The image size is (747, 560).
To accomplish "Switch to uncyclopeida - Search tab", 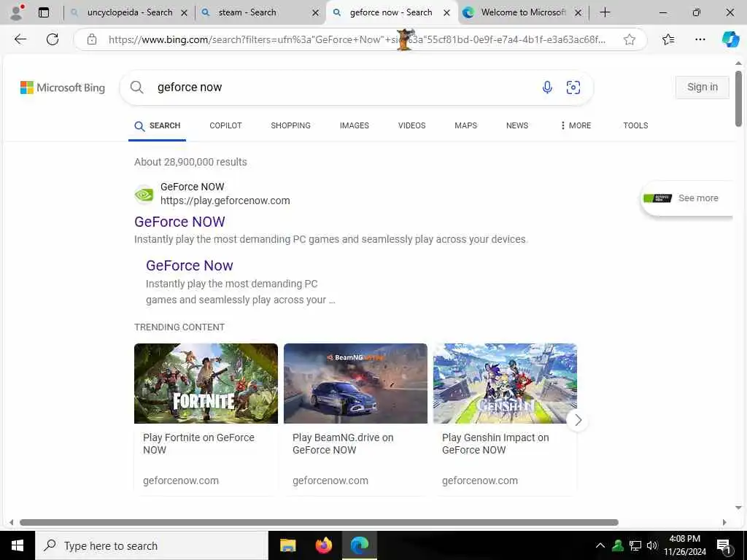I will (129, 12).
